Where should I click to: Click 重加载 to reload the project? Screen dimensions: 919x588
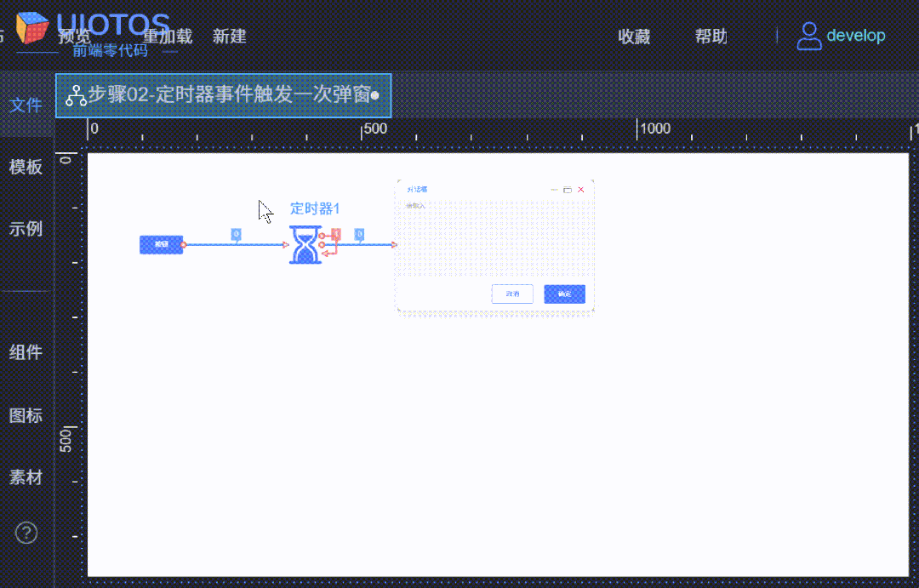pos(168,36)
